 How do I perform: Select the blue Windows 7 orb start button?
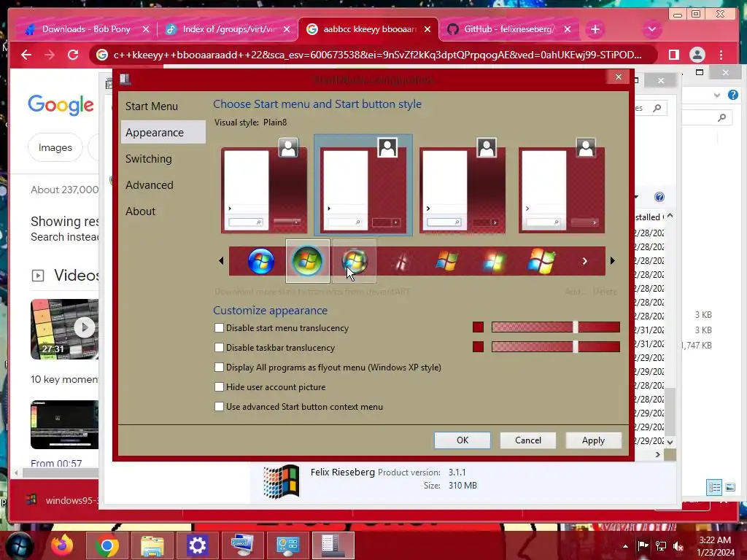[x=260, y=262]
